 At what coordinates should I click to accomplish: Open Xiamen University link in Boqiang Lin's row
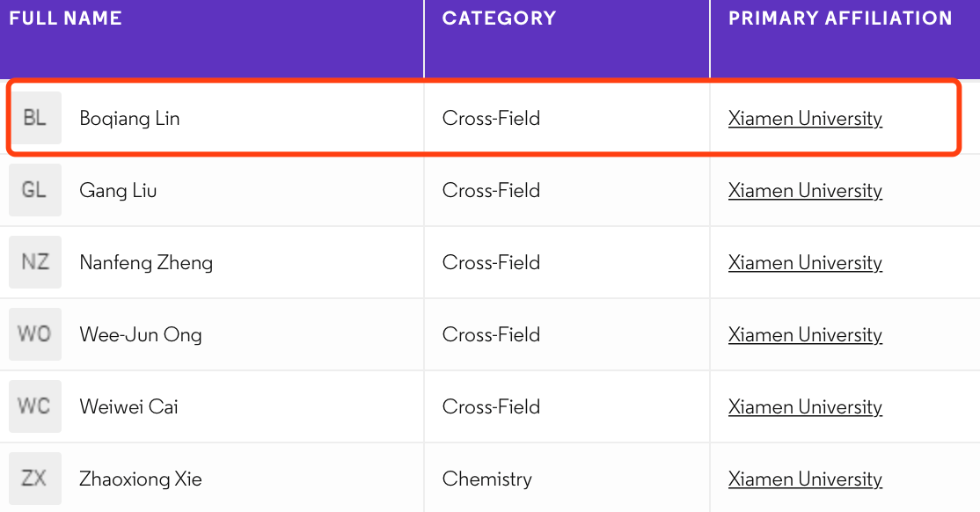[x=805, y=119]
